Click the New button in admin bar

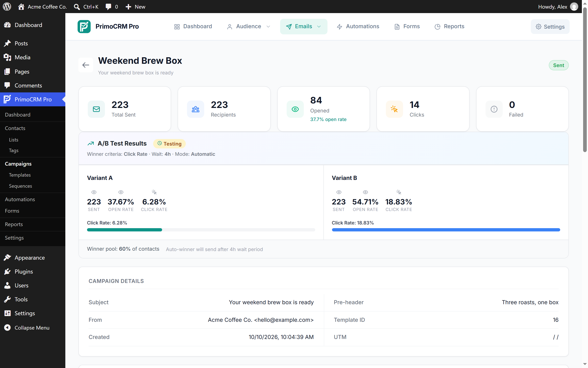tap(135, 7)
